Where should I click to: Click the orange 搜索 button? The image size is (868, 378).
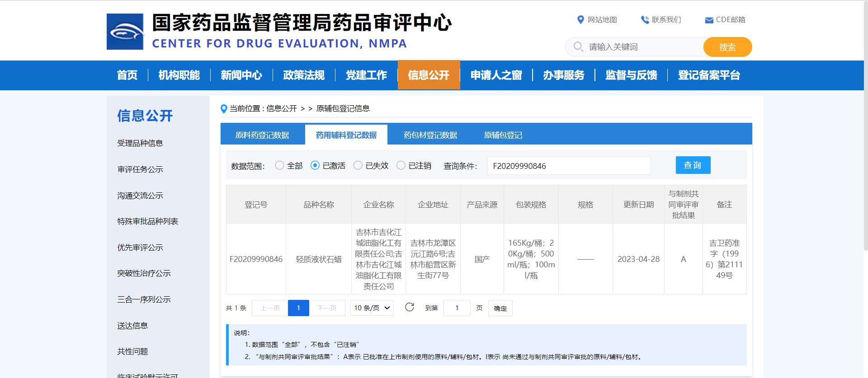pos(727,47)
